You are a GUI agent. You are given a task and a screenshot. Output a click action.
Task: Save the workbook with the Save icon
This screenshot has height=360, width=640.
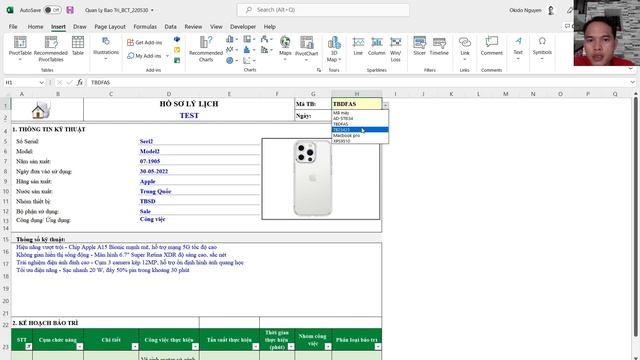point(70,10)
